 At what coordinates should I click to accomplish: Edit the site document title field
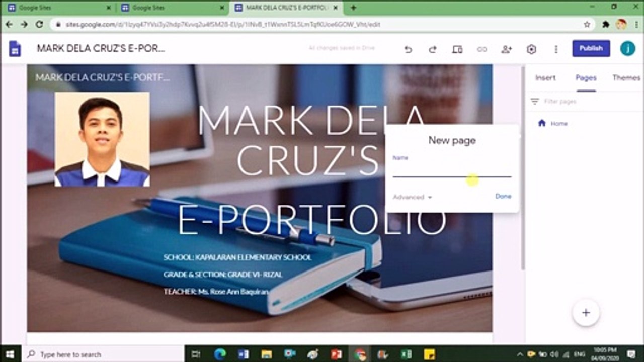coord(101,48)
